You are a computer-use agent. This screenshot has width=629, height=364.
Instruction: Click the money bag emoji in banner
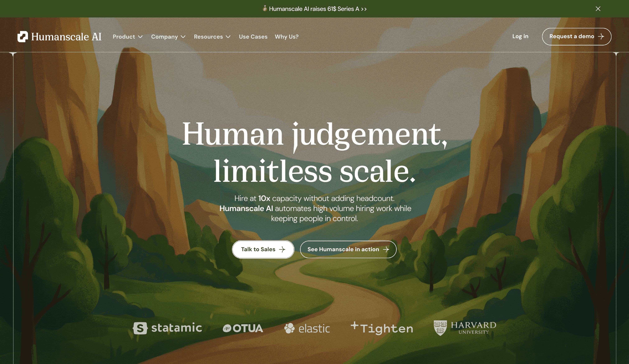click(x=265, y=9)
